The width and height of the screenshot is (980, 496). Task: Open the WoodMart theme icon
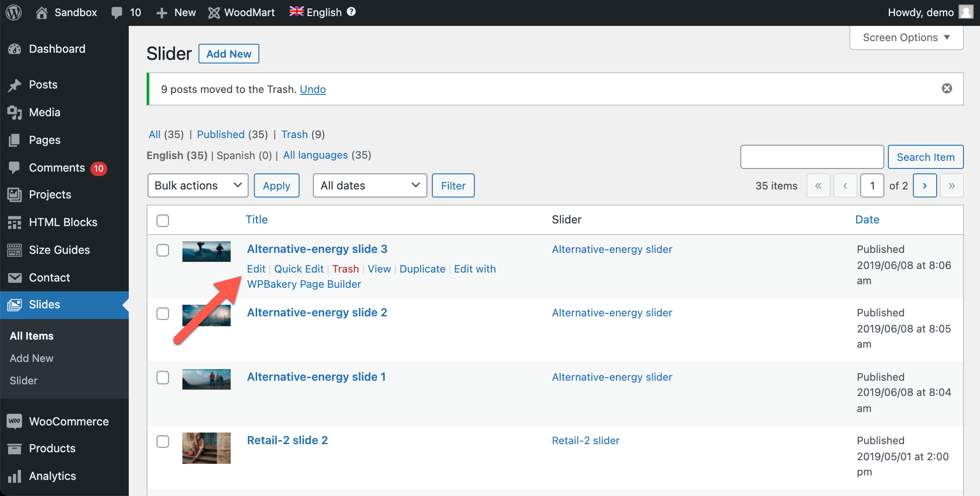pos(214,13)
